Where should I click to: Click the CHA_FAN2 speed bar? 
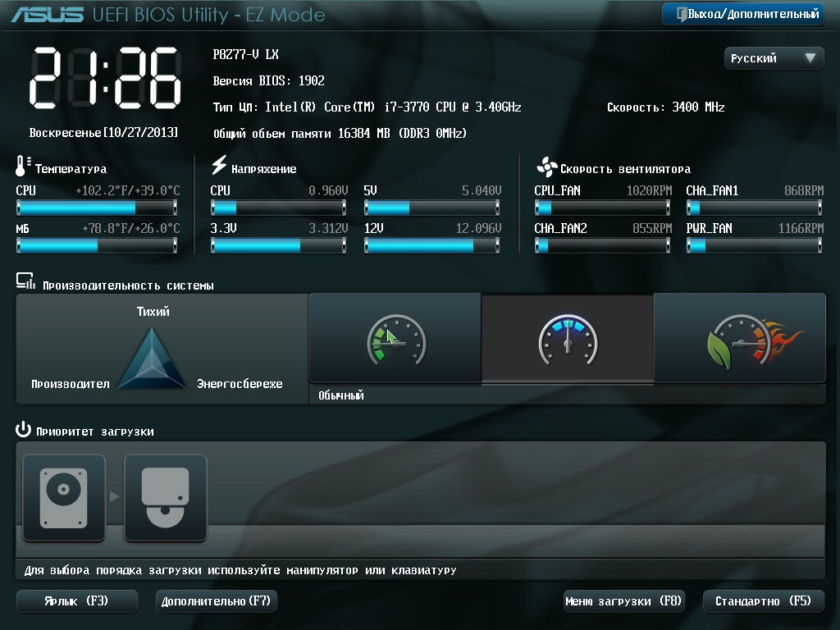pyautogui.click(x=602, y=245)
